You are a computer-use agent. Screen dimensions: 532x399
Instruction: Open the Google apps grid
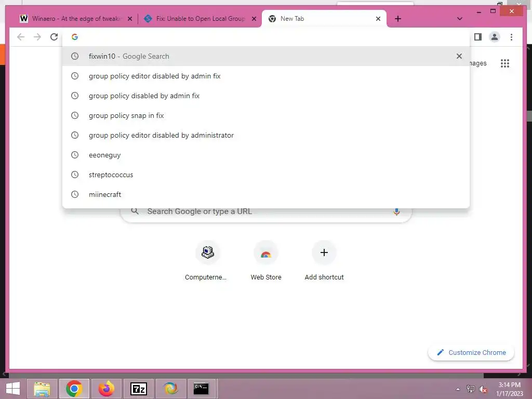pyautogui.click(x=505, y=63)
